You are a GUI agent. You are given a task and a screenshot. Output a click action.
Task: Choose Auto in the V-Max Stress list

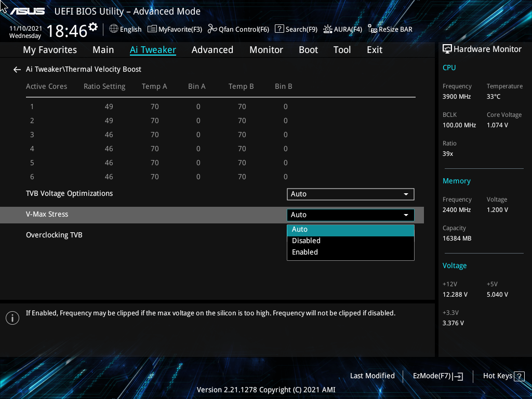pyautogui.click(x=351, y=230)
